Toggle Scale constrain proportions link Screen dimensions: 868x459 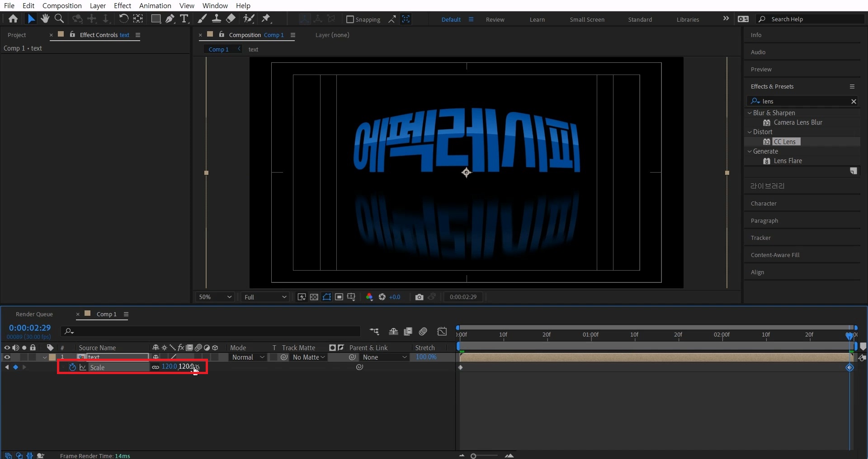(x=156, y=367)
